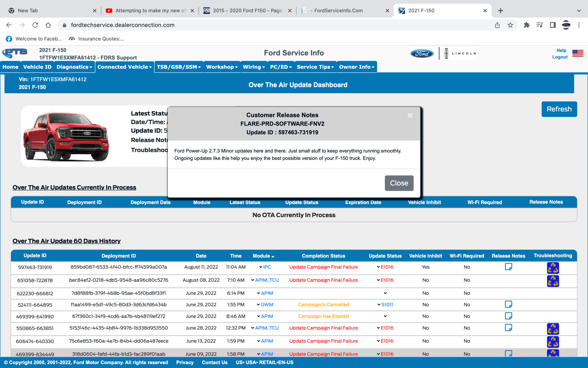Open the Service Tips menu
588x368 pixels.
tap(315, 67)
